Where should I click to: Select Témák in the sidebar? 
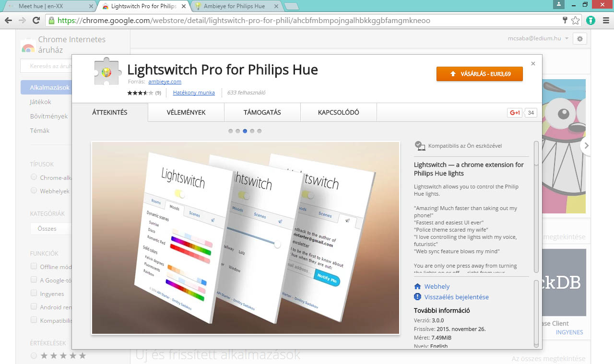[x=40, y=130]
